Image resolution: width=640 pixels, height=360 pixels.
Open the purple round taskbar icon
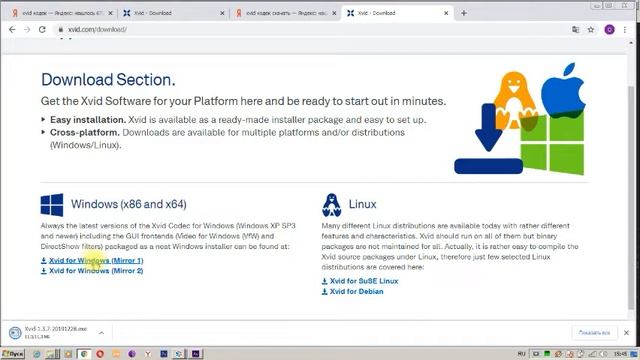[132, 353]
